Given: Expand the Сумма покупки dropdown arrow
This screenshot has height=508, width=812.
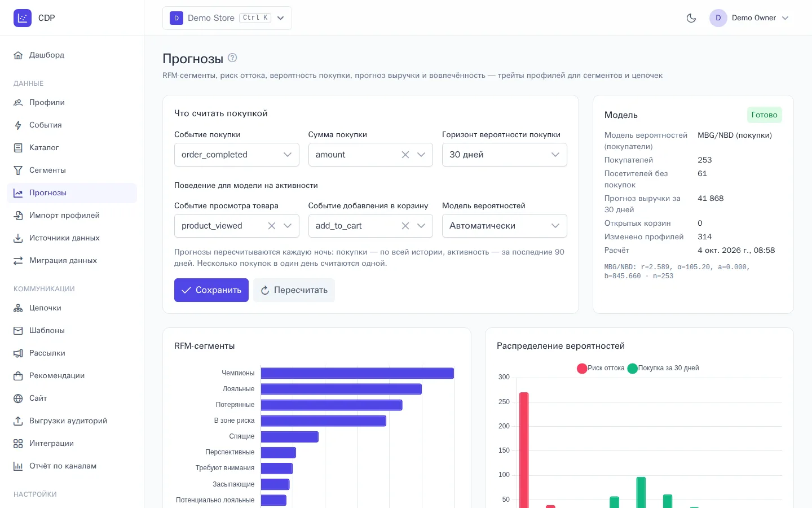Looking at the screenshot, I should (x=421, y=155).
